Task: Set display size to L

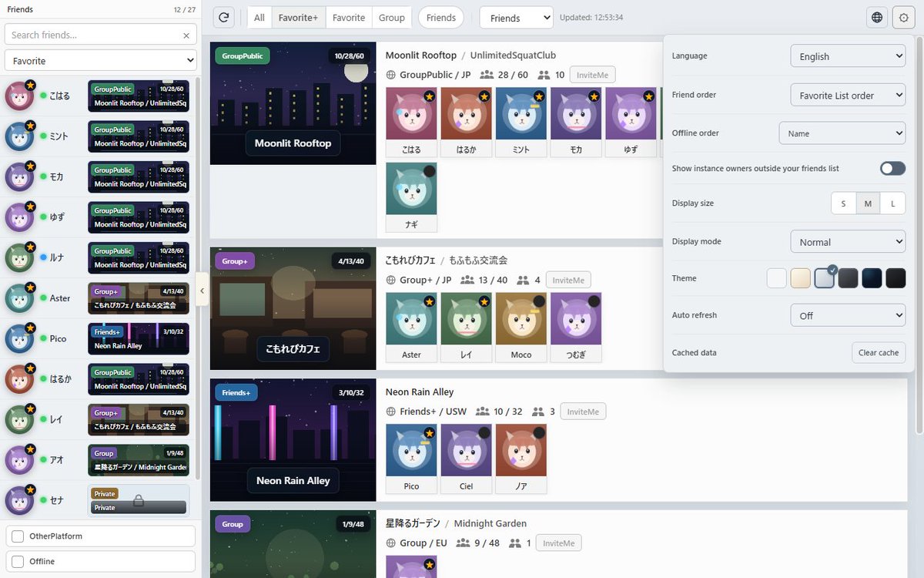Action: pos(893,203)
